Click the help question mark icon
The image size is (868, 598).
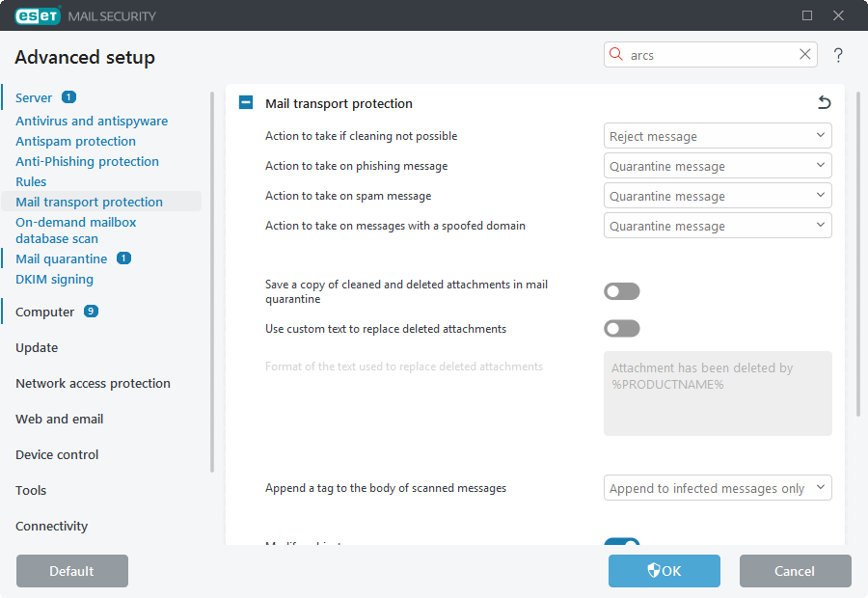coord(838,55)
